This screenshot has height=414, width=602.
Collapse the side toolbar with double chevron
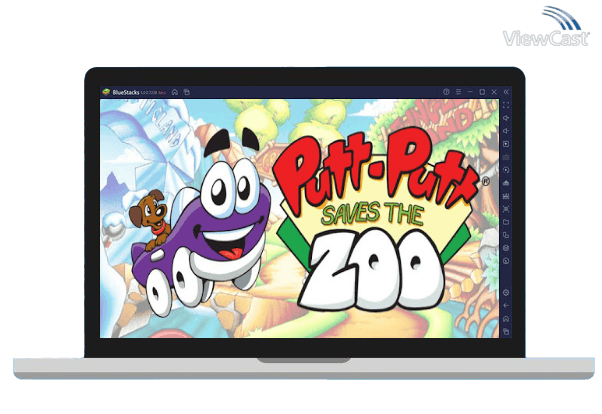506,92
